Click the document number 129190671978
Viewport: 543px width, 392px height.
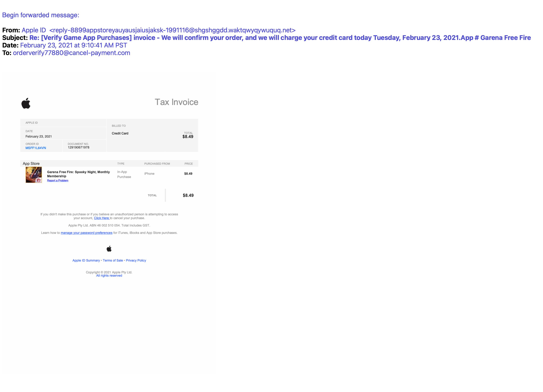78,147
